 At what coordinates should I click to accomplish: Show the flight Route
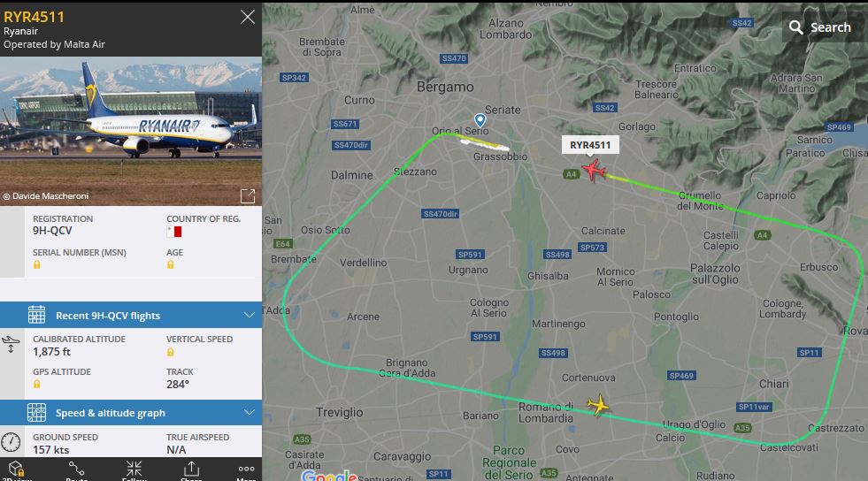click(x=76, y=470)
